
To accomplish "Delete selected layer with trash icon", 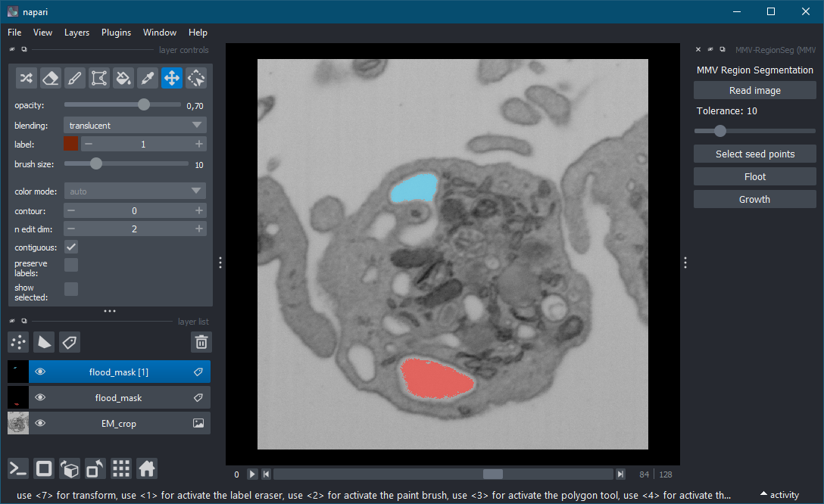I will pyautogui.click(x=201, y=342).
